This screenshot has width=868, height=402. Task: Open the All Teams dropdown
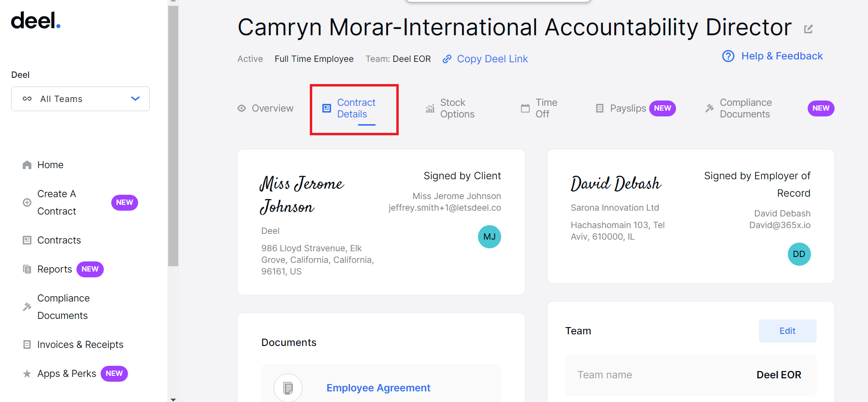[80, 99]
